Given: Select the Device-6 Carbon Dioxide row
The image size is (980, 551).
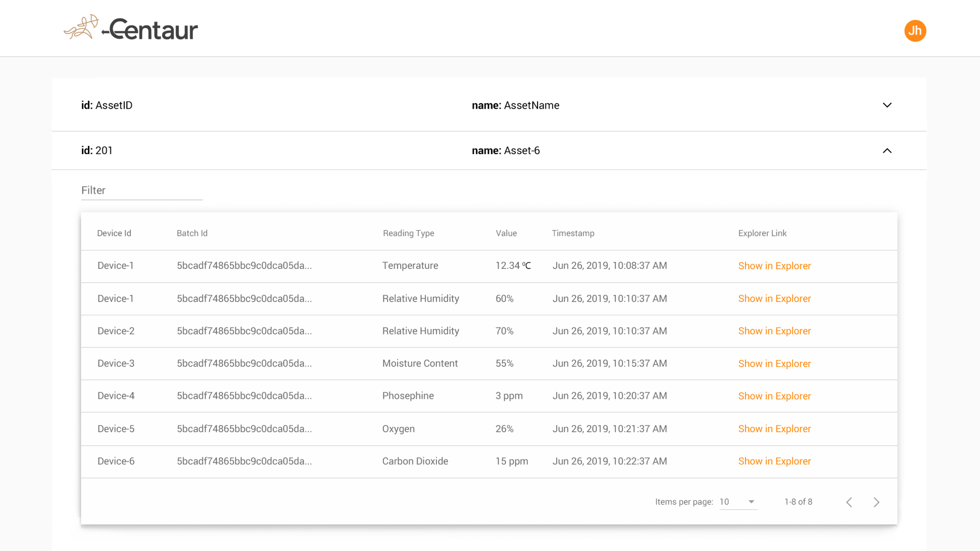Looking at the screenshot, I should pyautogui.click(x=414, y=461).
